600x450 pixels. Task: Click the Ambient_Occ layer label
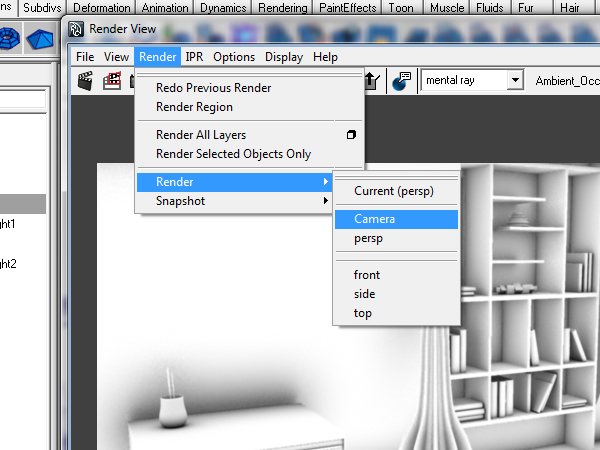[x=567, y=81]
